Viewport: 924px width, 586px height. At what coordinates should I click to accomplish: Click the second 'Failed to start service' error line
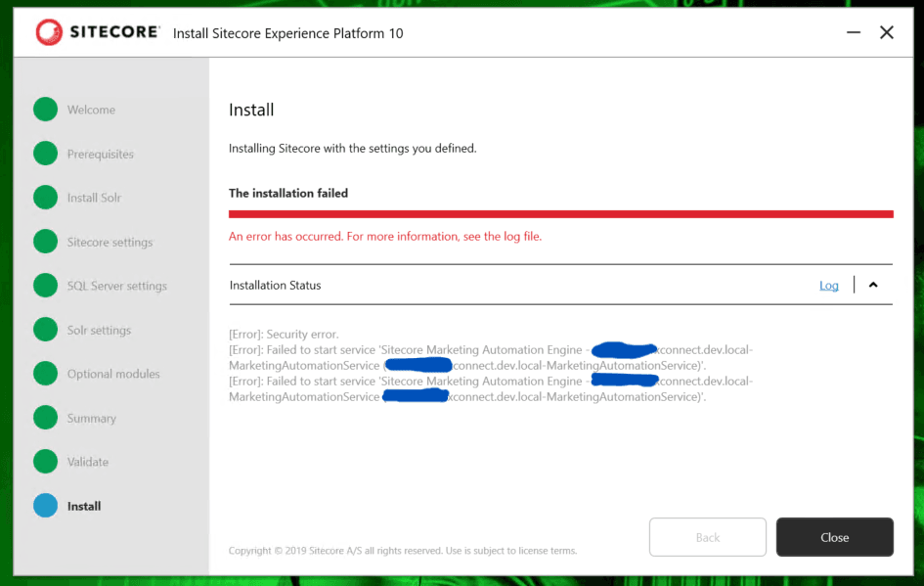click(491, 388)
